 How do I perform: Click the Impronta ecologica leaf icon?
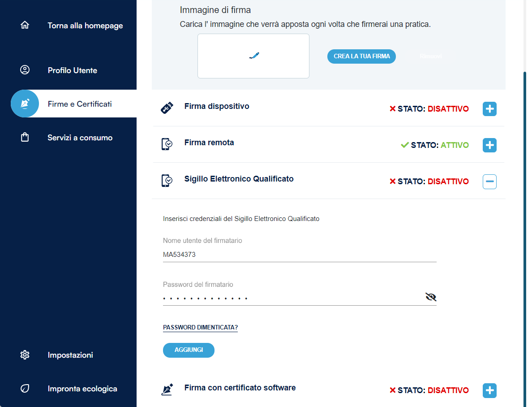(25, 389)
